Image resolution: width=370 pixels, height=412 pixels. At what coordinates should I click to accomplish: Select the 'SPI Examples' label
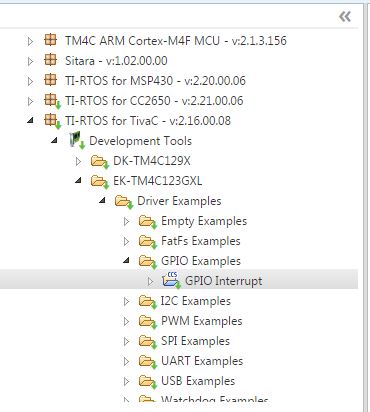(195, 341)
